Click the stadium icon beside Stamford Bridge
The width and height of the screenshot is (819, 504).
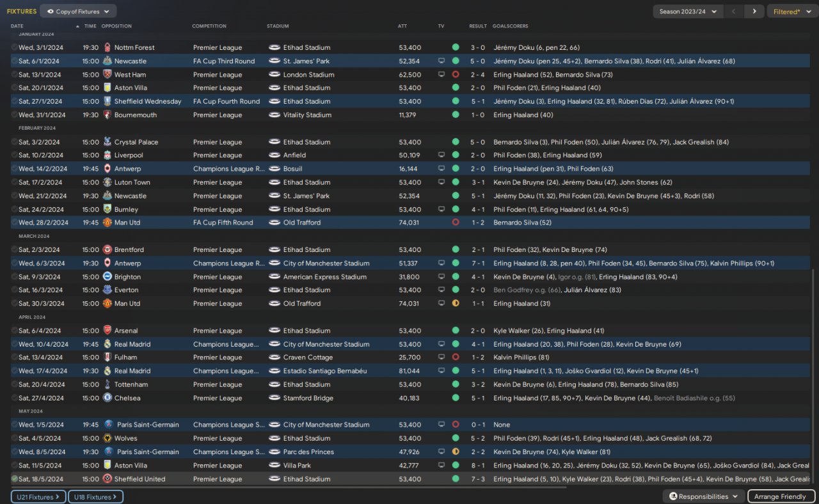274,398
